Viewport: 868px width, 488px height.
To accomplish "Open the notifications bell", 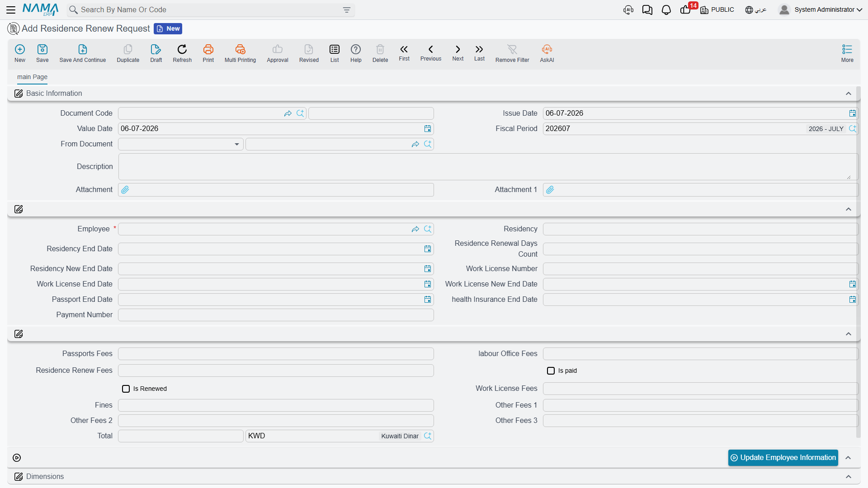I will (666, 10).
